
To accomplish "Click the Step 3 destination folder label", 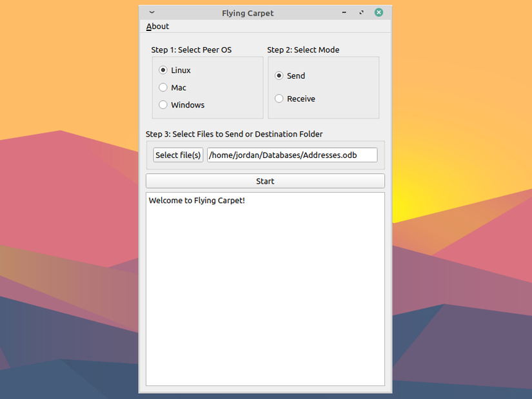I will (x=234, y=134).
